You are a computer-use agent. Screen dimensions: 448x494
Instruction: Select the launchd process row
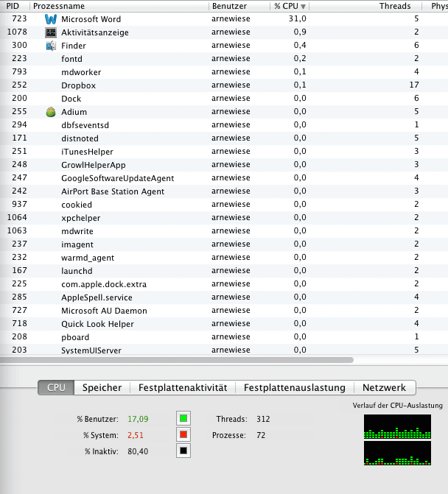tap(224, 271)
